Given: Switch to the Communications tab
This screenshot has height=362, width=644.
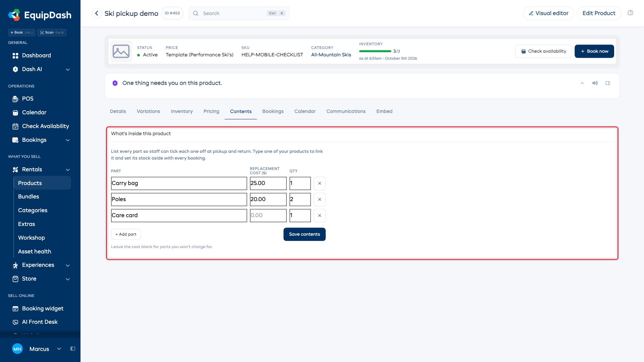Looking at the screenshot, I should [x=346, y=111].
